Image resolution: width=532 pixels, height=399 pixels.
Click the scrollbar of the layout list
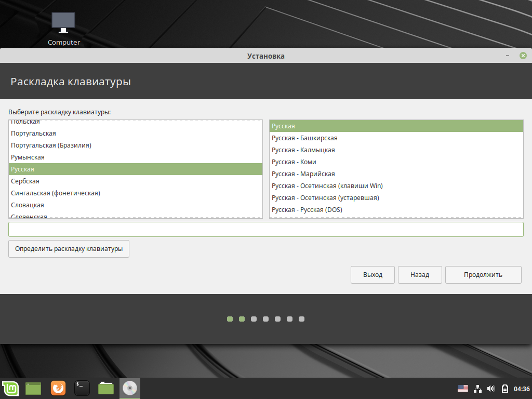pos(260,169)
